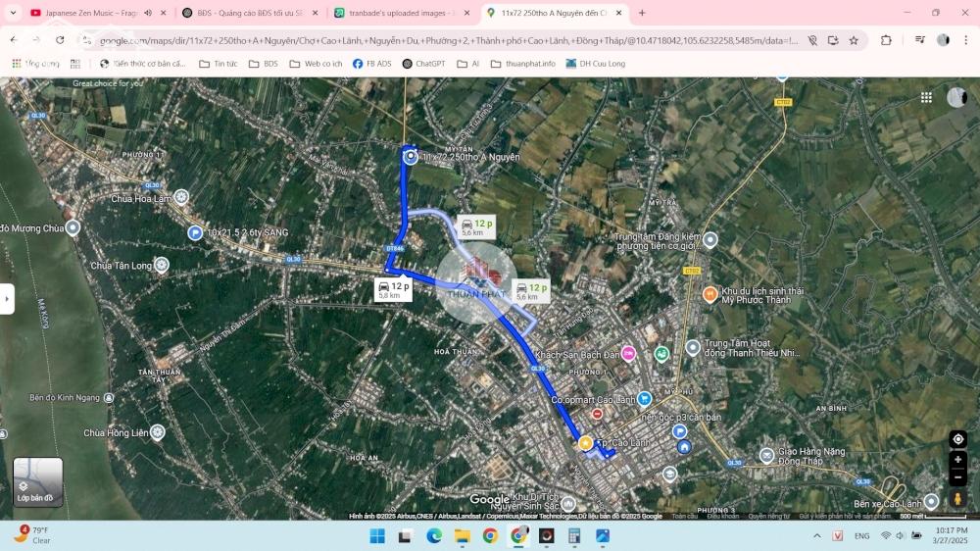Image resolution: width=980 pixels, height=551 pixels.
Task: Switch map layer via Lớp bản đồ thumbnail
Action: pyautogui.click(x=37, y=481)
